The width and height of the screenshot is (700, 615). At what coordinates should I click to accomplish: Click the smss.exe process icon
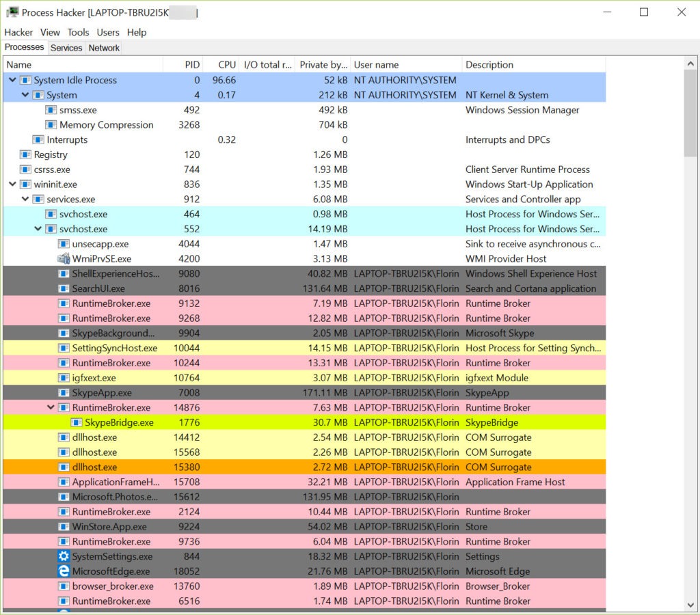[51, 110]
